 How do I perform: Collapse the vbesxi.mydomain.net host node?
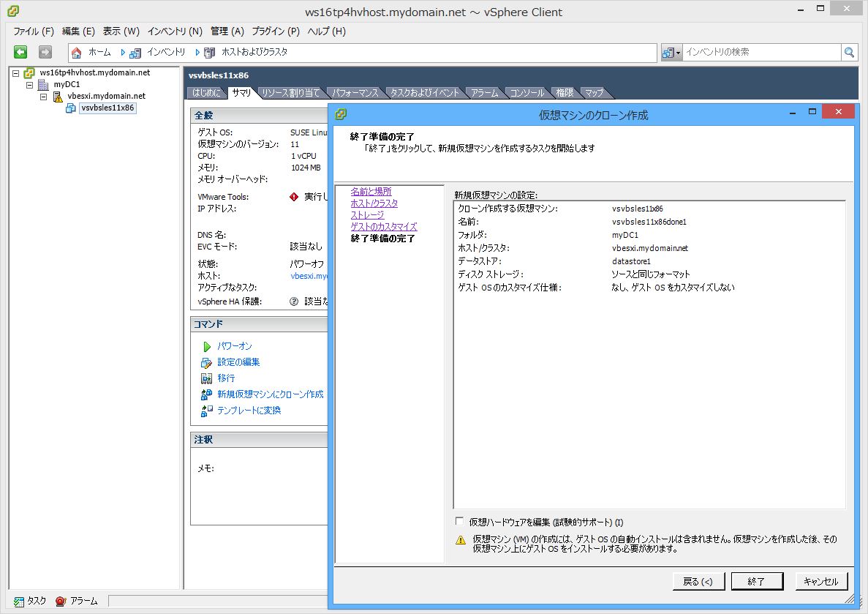click(43, 97)
